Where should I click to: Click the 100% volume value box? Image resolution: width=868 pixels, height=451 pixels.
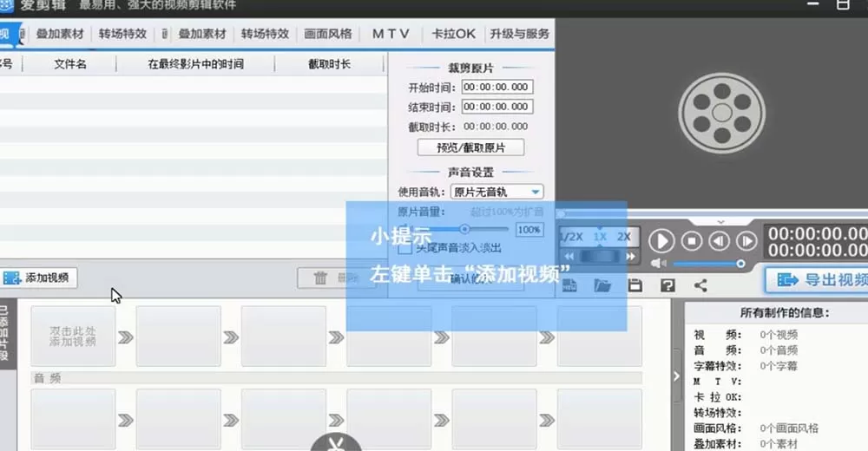point(529,230)
